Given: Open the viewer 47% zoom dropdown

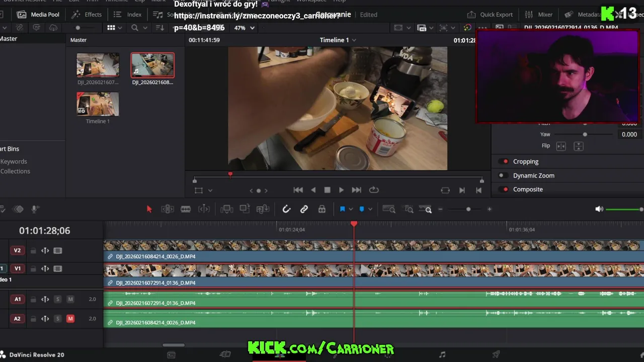Looking at the screenshot, I should [x=245, y=28].
